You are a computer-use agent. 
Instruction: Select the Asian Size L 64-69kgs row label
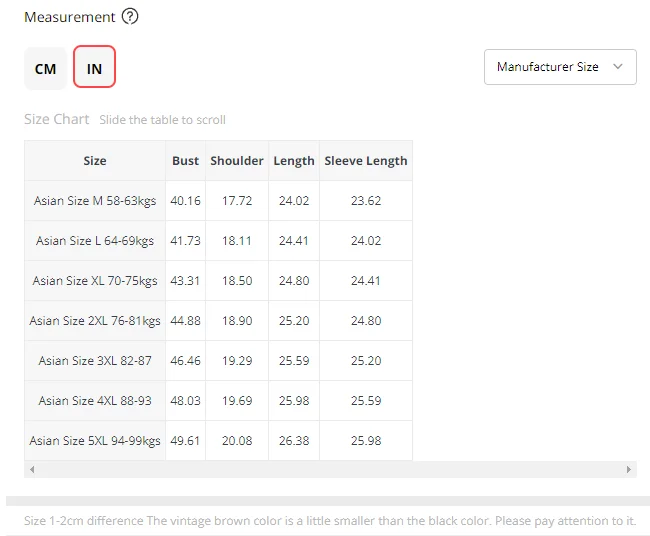pyautogui.click(x=95, y=241)
